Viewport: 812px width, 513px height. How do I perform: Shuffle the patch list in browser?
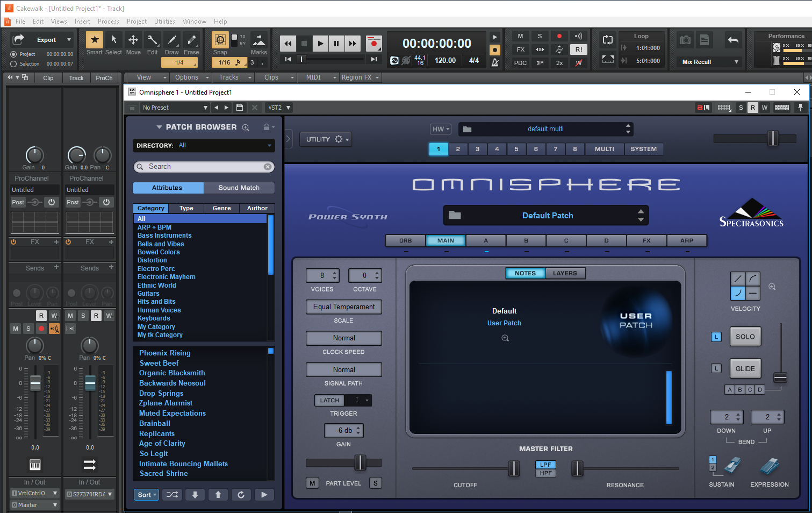tap(173, 495)
